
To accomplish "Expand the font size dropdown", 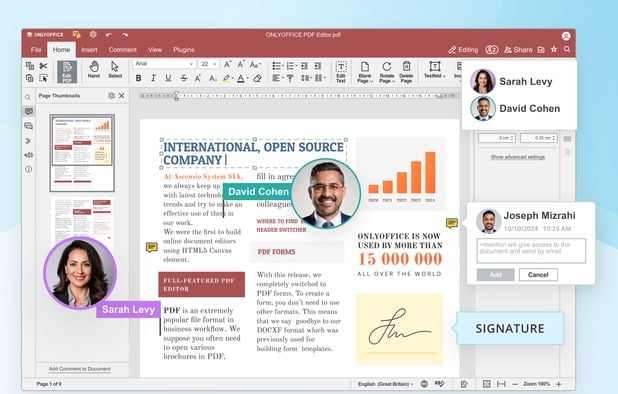I will pyautogui.click(x=209, y=64).
